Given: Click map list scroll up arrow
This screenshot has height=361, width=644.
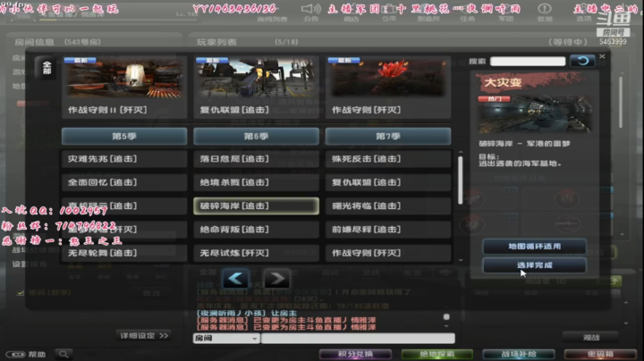Looking at the screenshot, I should pyautogui.click(x=461, y=152).
